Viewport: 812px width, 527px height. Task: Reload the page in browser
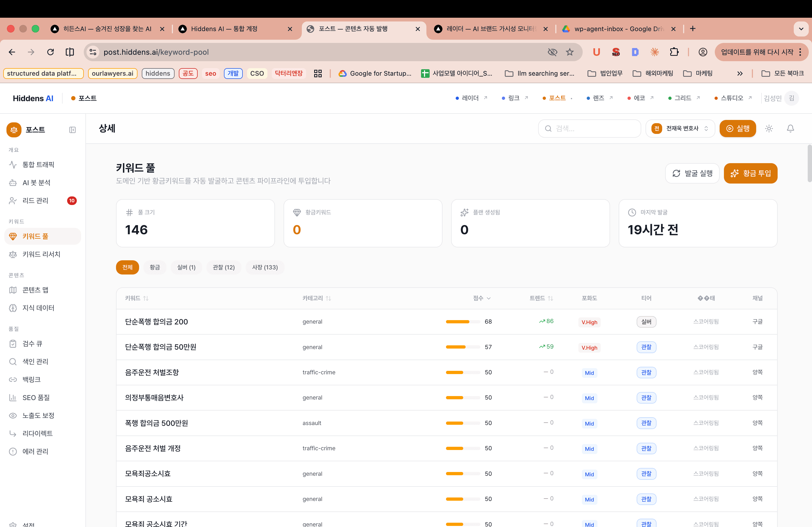[50, 52]
